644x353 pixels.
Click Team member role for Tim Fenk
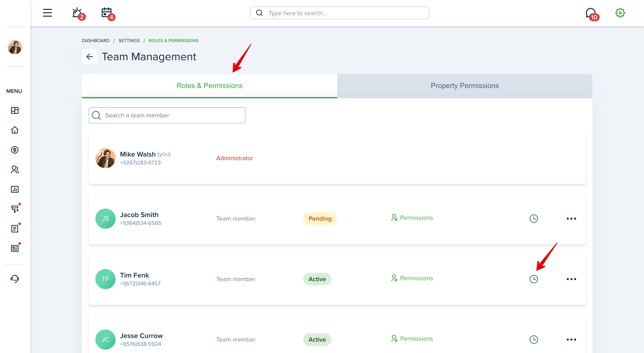(x=236, y=279)
